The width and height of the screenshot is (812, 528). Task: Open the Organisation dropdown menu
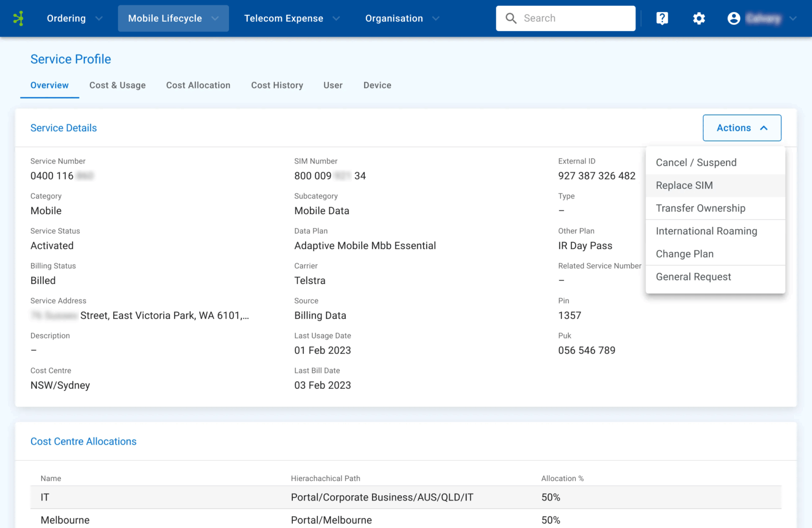click(x=402, y=19)
